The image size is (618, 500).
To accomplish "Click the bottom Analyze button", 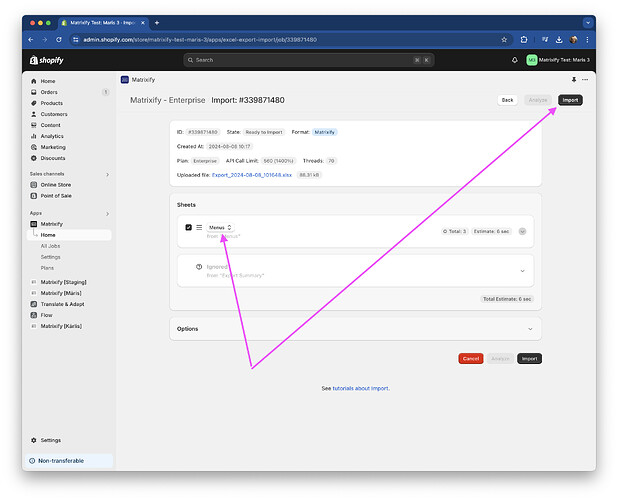I will point(500,359).
